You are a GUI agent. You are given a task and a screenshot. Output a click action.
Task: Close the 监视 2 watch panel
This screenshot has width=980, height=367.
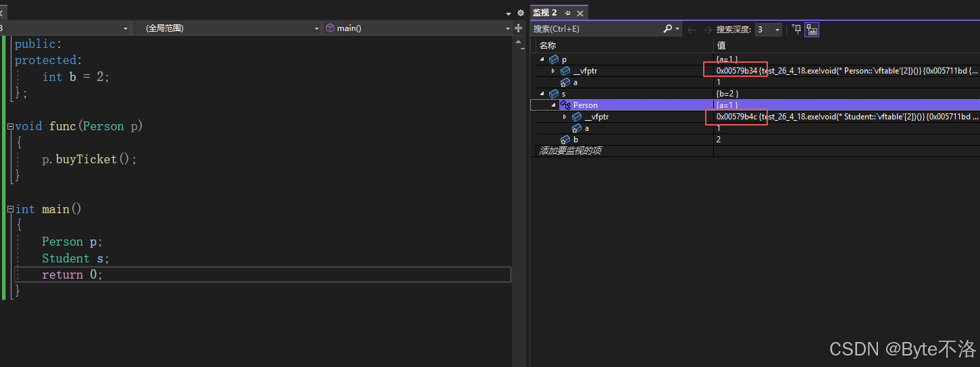(580, 13)
